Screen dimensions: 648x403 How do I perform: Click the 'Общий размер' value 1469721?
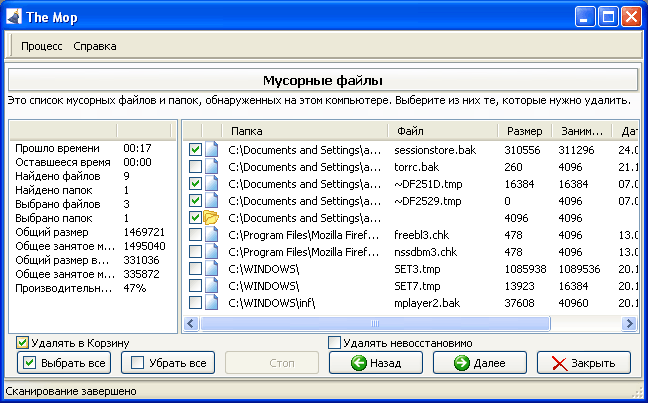click(x=144, y=232)
